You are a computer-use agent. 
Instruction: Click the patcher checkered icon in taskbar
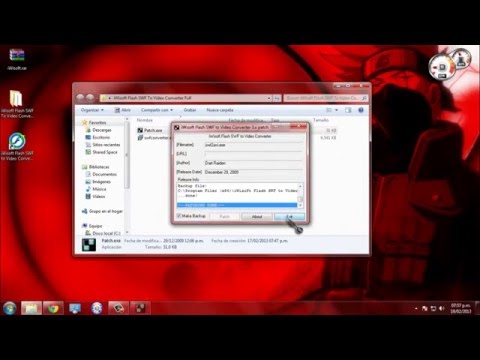tap(140, 308)
